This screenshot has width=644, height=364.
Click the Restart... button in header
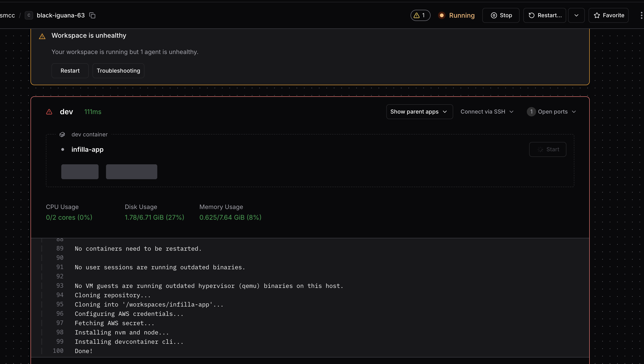point(545,16)
